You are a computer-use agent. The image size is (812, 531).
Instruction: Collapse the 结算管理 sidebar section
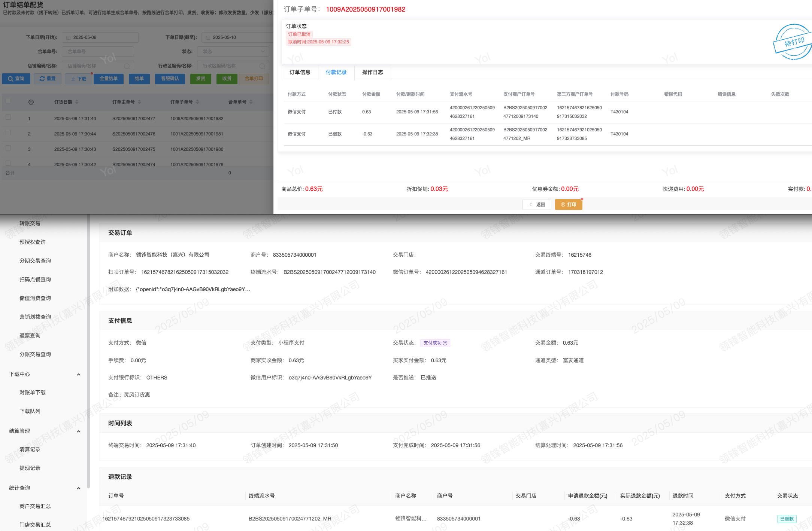(78, 431)
